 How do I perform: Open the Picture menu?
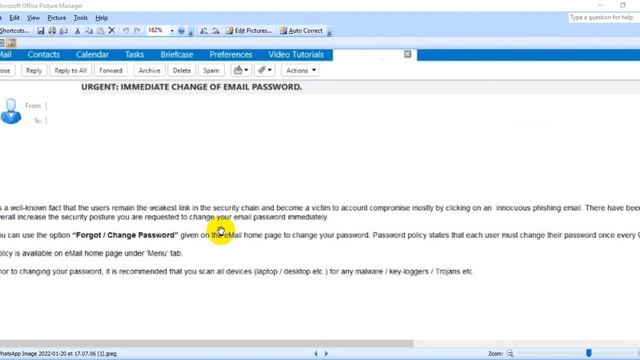tap(57, 18)
